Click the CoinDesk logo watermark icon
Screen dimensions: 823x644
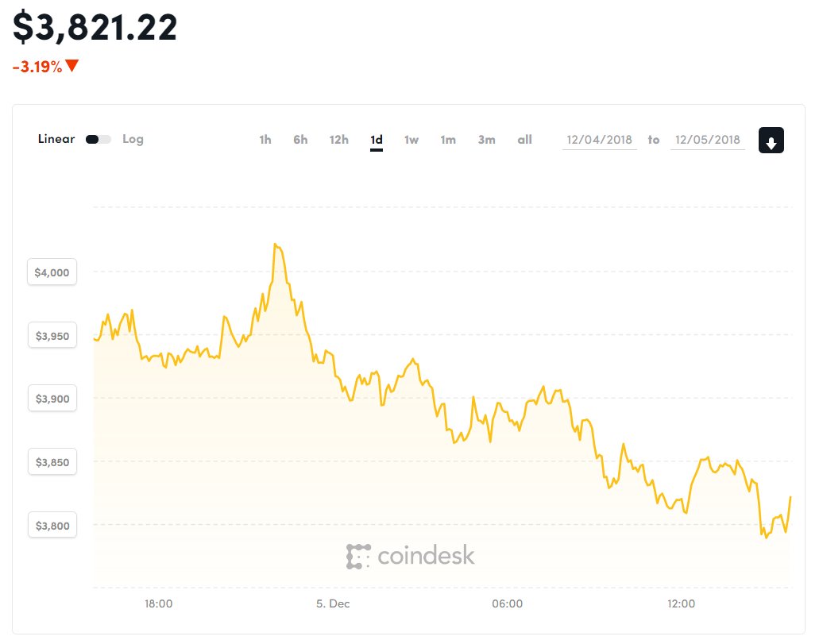click(x=358, y=557)
